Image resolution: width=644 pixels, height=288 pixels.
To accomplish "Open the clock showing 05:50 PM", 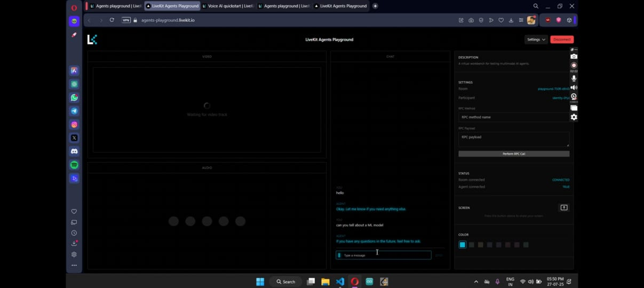I will point(555,282).
